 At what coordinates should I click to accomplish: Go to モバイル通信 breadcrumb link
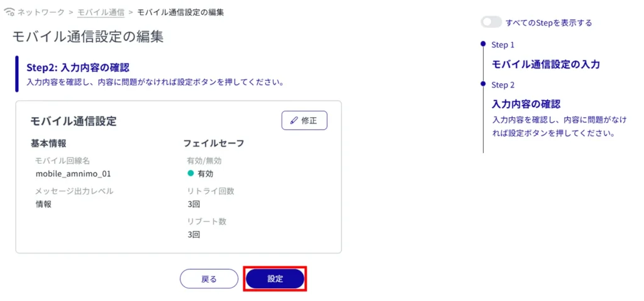pyautogui.click(x=101, y=12)
